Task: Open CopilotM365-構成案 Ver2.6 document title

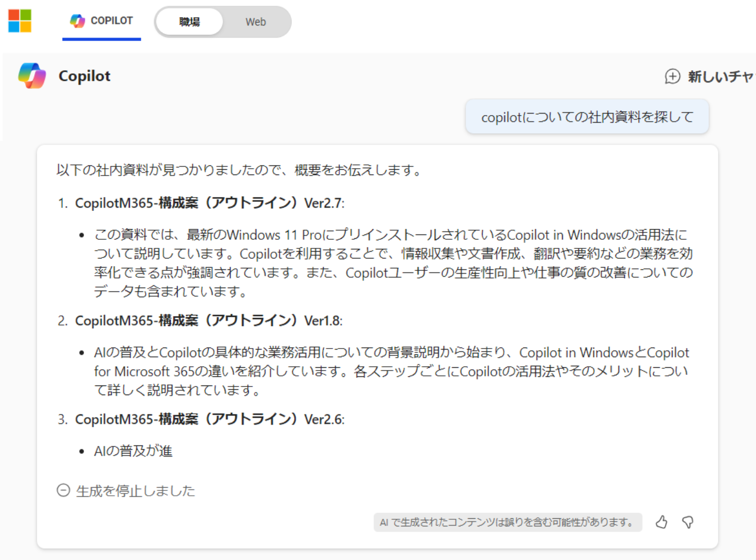Action: (x=209, y=419)
